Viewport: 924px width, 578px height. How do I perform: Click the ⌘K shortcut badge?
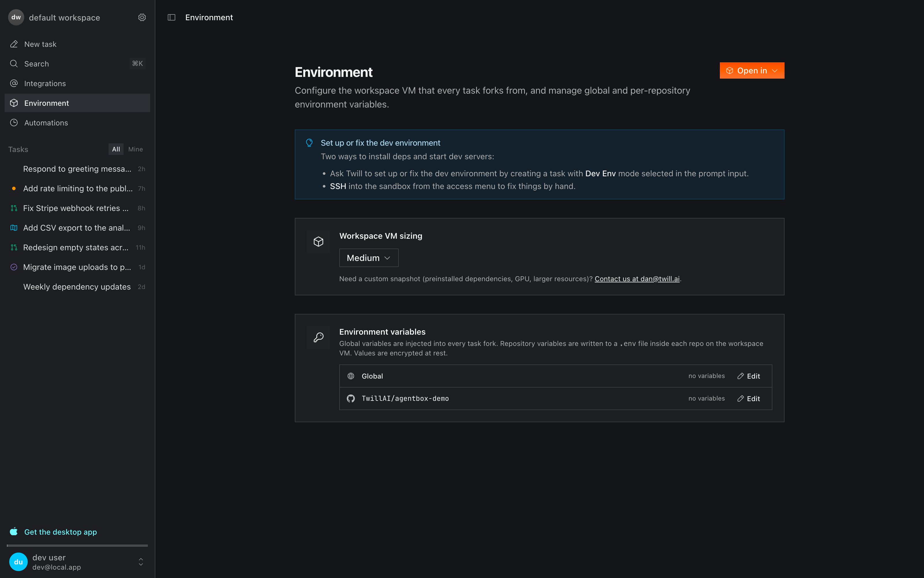click(137, 64)
